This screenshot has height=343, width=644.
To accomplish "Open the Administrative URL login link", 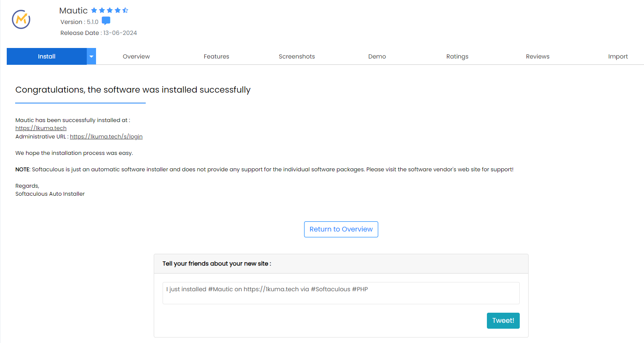I will pos(106,137).
